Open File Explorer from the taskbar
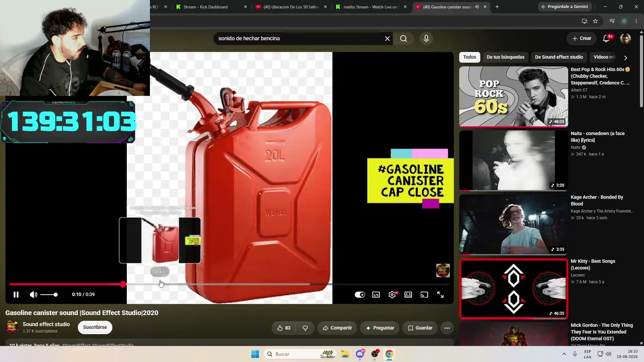The height and width of the screenshot is (362, 644). 345,354
